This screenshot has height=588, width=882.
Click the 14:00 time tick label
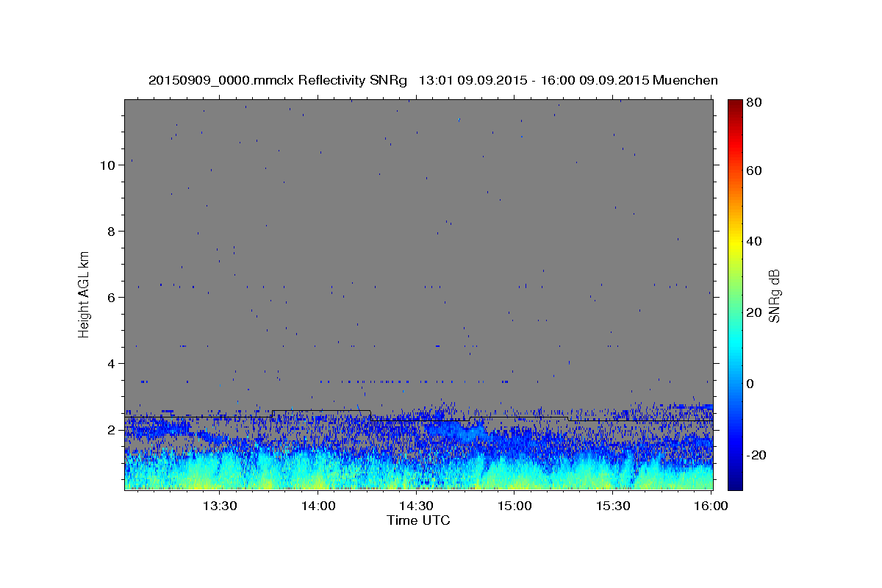coord(318,506)
